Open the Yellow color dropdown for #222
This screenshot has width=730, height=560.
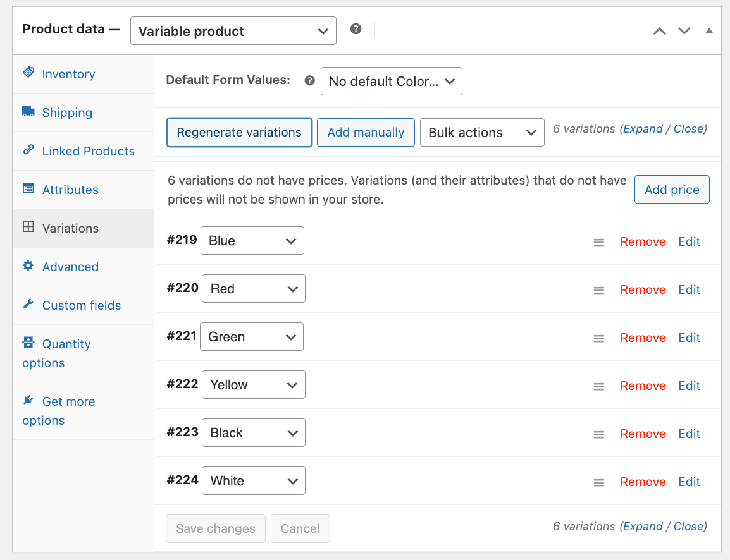[x=254, y=385]
